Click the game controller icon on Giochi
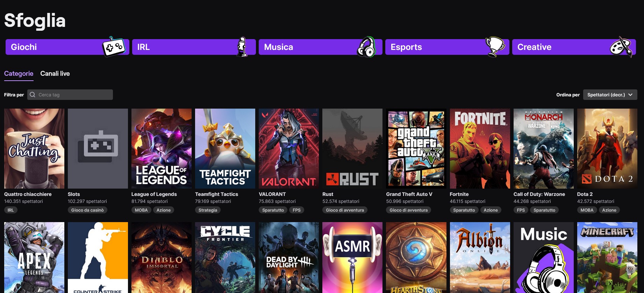This screenshot has width=644, height=293. 114,47
